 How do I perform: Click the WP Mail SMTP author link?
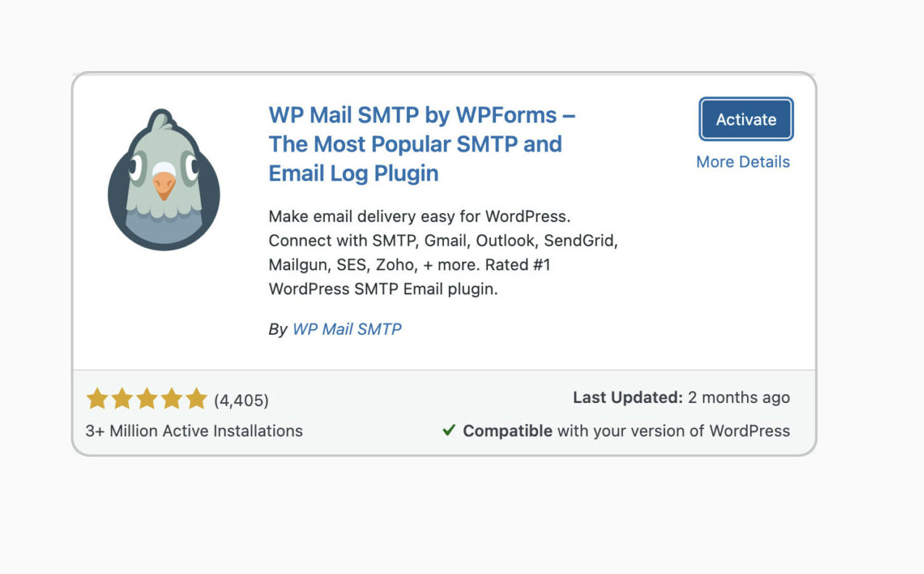[x=347, y=329]
